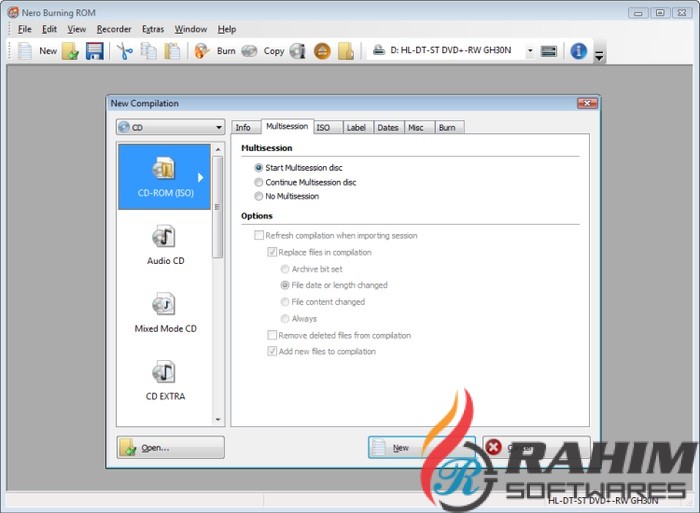700x513 pixels.
Task: Click the Burn label in the toolbar
Action: point(226,51)
